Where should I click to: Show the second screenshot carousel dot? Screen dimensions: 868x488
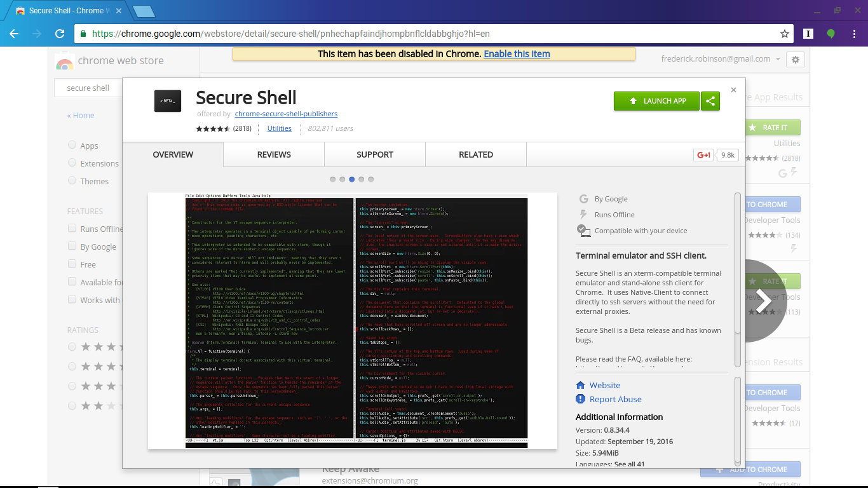342,179
